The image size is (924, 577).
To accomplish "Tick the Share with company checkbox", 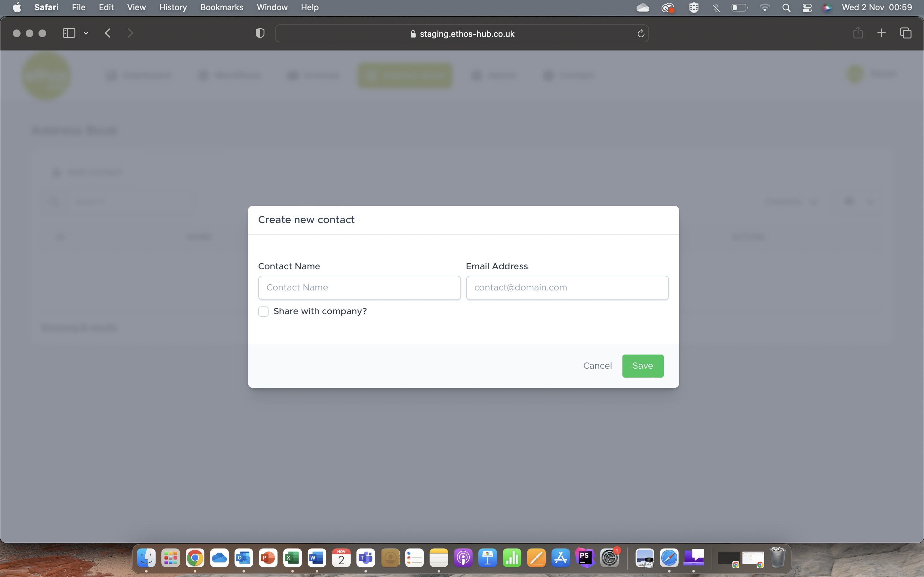I will (263, 311).
